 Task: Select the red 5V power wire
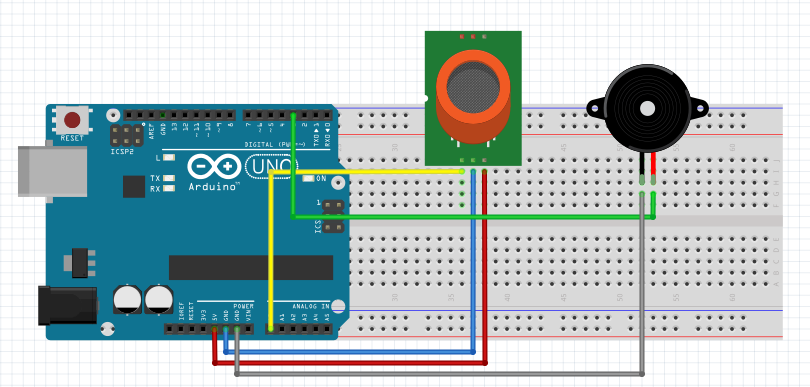click(350, 363)
